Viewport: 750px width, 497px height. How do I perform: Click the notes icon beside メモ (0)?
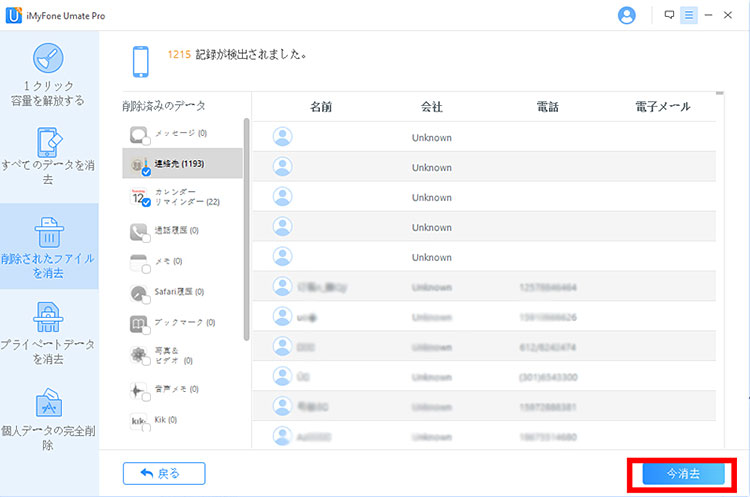coord(138,263)
